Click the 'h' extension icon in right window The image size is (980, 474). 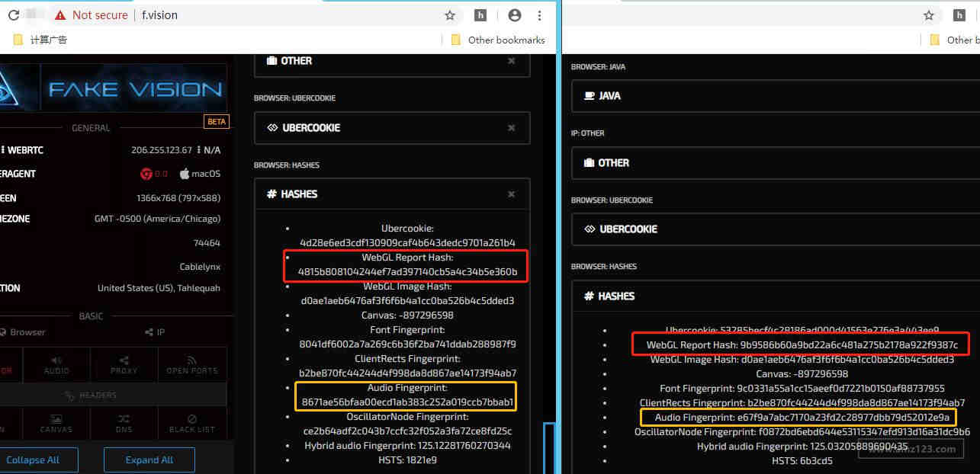[959, 15]
